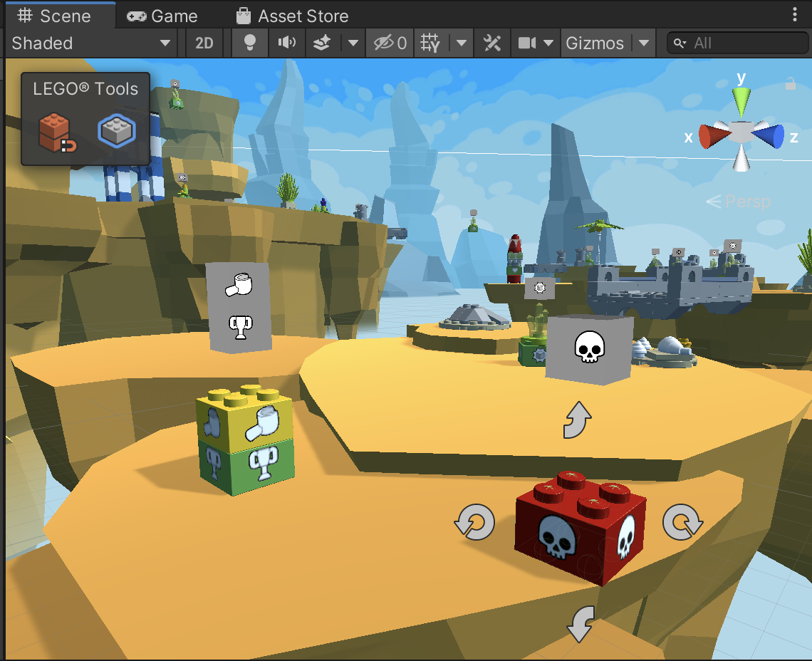The image size is (812, 661).
Task: Select the LEGO brick connect tool with magnet
Action: pyautogui.click(x=57, y=132)
